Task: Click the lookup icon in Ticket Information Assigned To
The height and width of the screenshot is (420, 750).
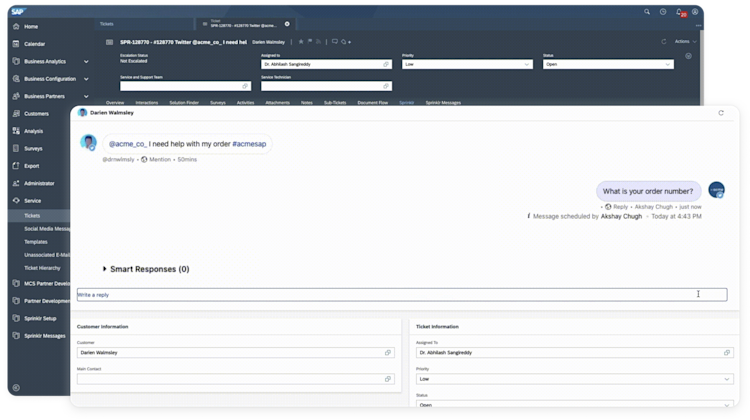Action: click(x=727, y=353)
